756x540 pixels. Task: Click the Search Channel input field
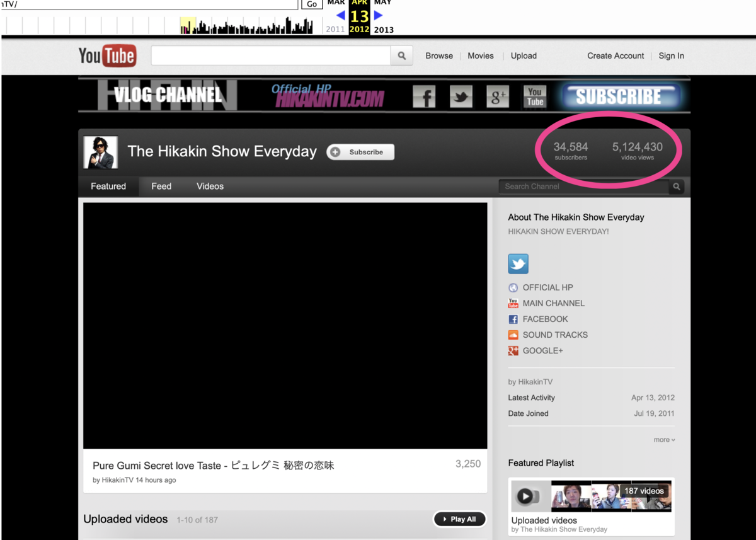tap(584, 187)
